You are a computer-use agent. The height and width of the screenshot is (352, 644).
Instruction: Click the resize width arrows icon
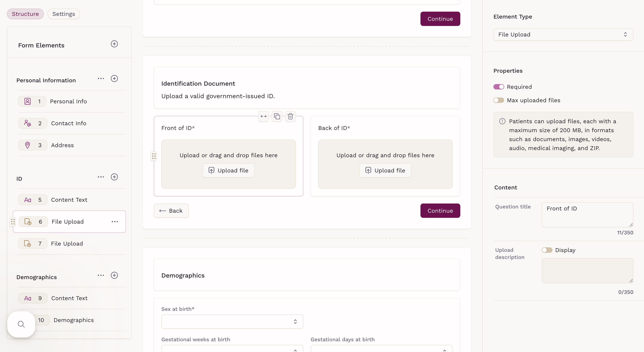(x=264, y=117)
